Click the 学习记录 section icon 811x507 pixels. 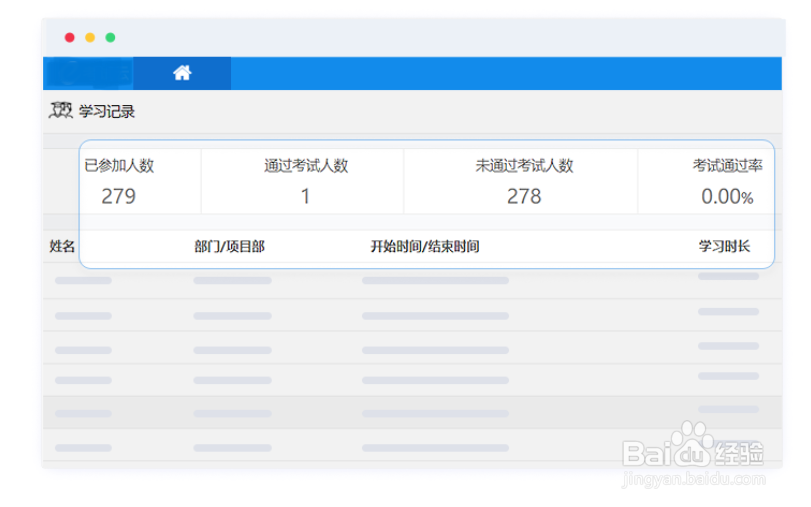[61, 110]
